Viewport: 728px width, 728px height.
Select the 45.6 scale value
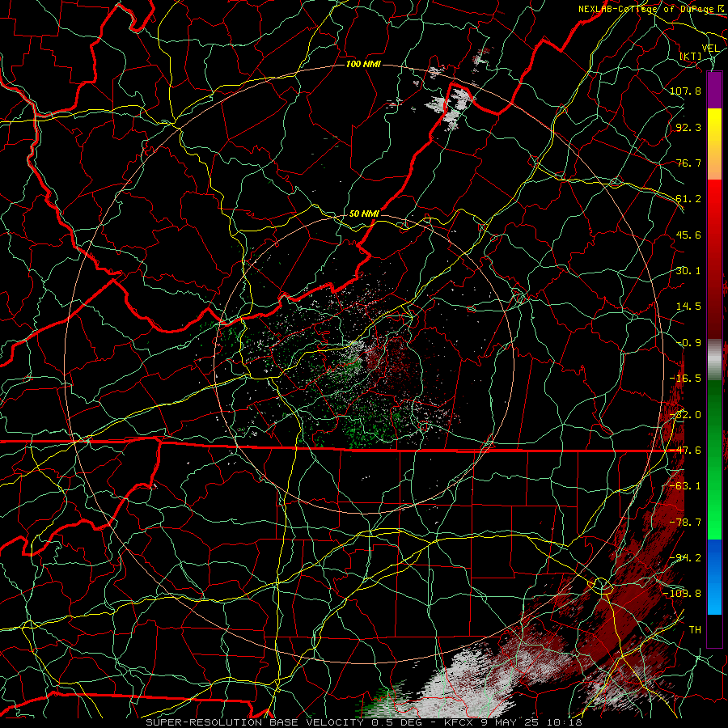pyautogui.click(x=688, y=235)
